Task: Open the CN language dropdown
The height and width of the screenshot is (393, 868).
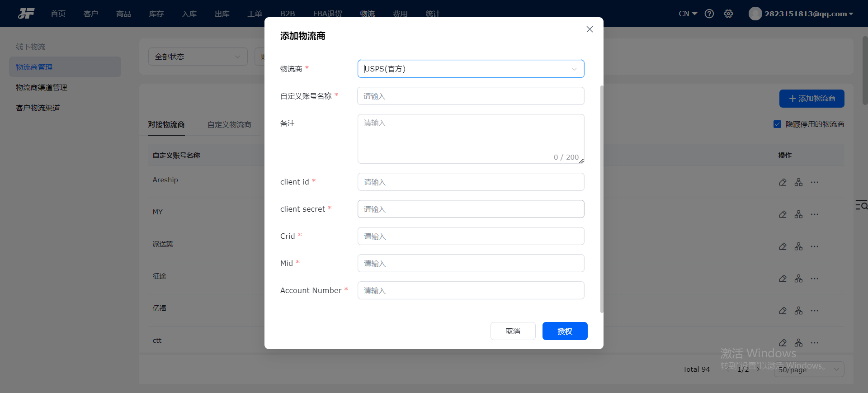Action: [x=688, y=14]
